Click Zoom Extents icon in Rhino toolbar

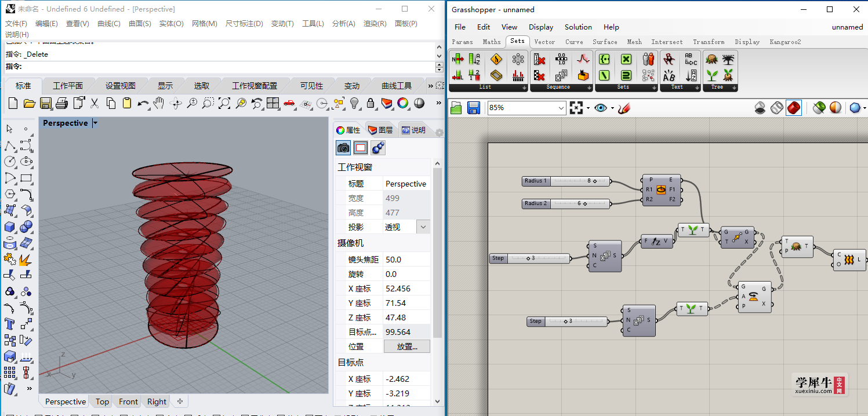(x=224, y=103)
